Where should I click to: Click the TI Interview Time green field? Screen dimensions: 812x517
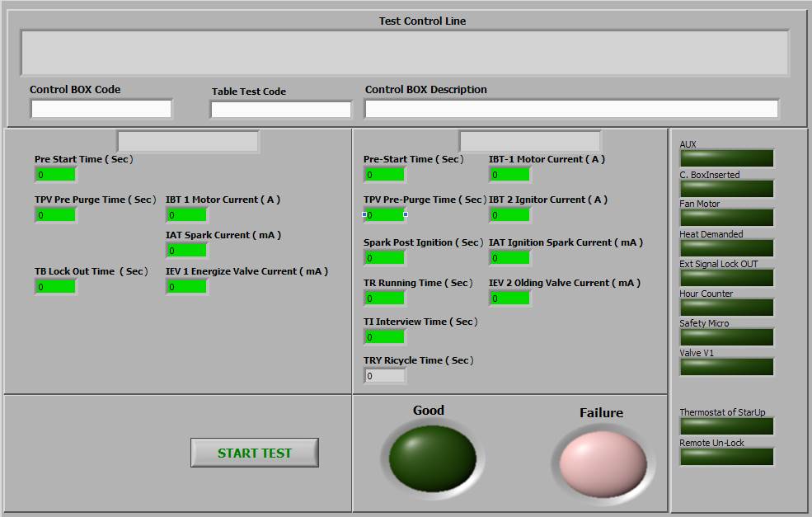click(x=385, y=337)
